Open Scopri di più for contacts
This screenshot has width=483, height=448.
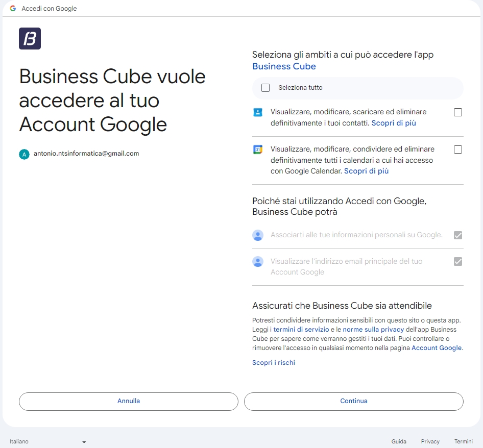click(393, 123)
